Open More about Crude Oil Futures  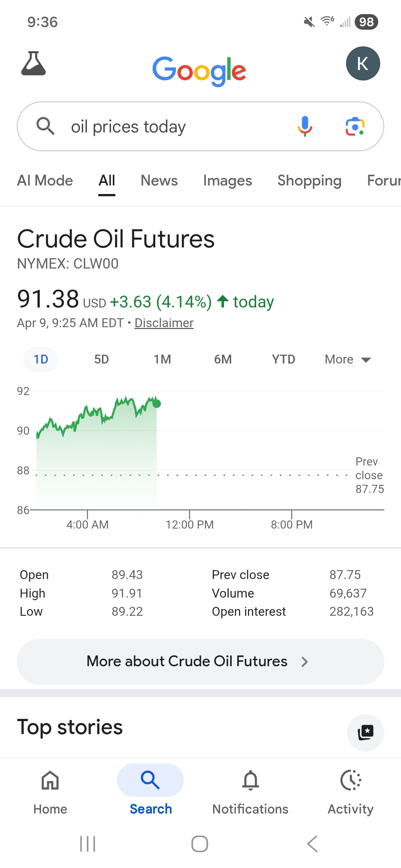pos(200,661)
